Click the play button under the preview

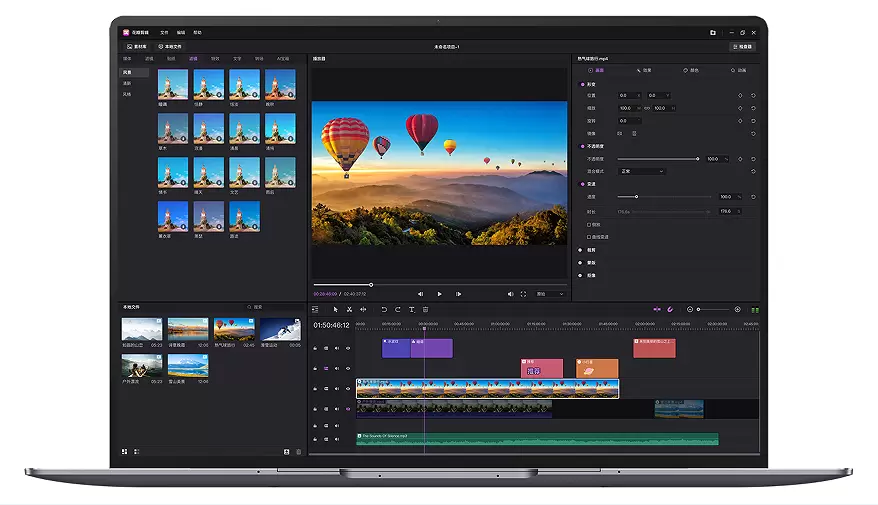(x=439, y=294)
